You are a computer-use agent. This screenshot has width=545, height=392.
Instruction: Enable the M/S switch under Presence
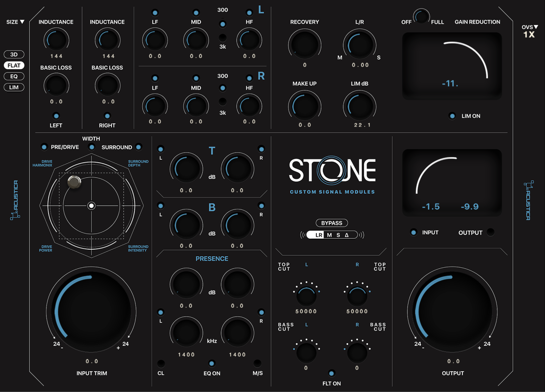(257, 363)
